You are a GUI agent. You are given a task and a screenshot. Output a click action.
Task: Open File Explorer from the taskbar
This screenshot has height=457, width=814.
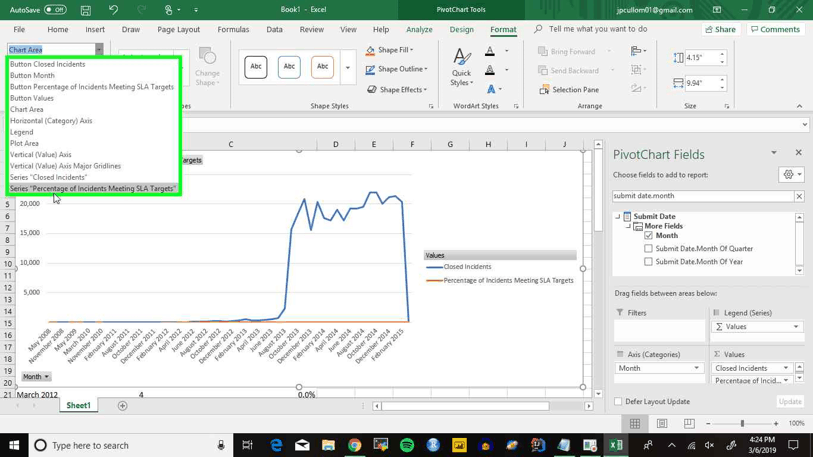pos(328,445)
